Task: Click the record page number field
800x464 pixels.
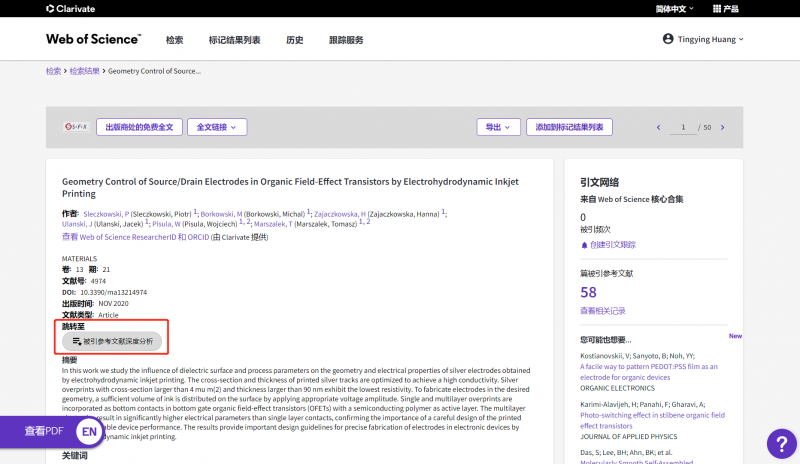Action: pos(684,127)
